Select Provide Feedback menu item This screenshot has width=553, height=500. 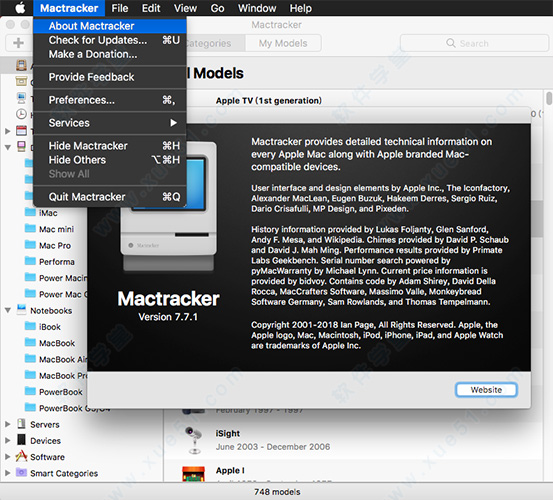point(110,77)
